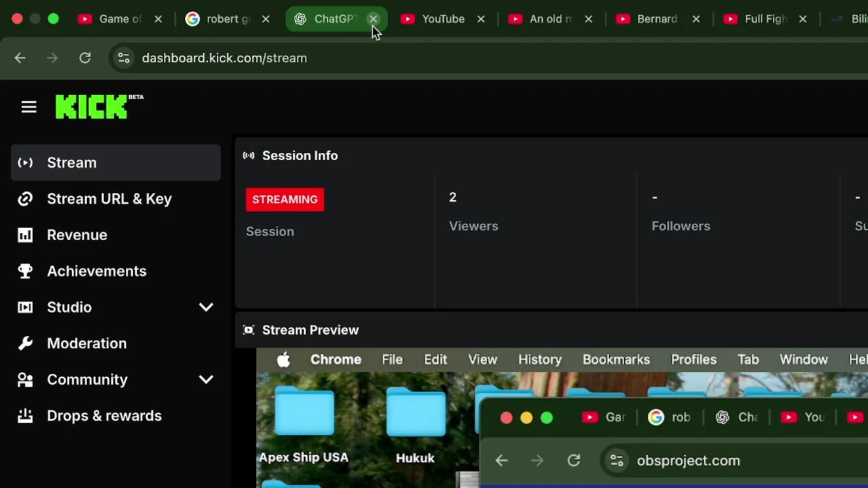
Task: Open Hukuk folder in preview
Action: click(415, 426)
